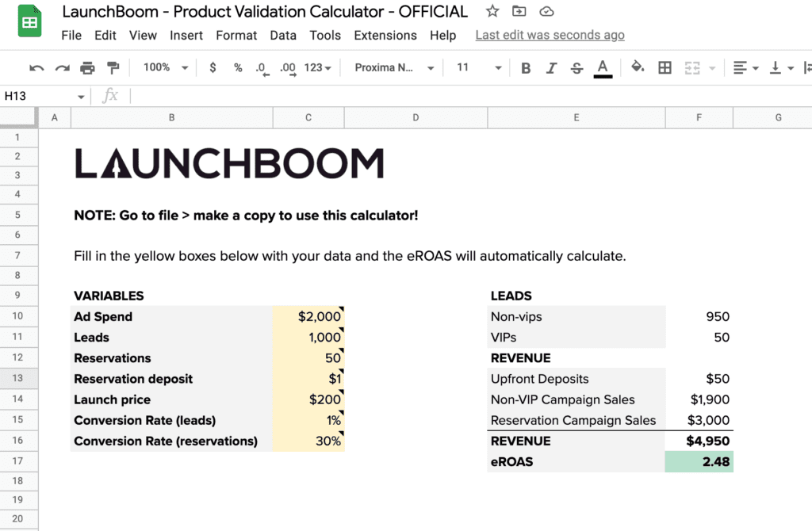Click the merge cells button

tap(691, 68)
